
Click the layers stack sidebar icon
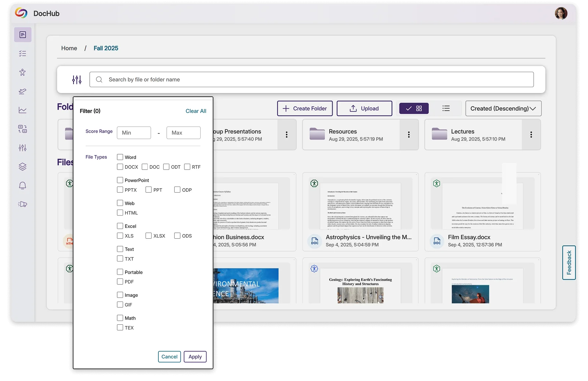pos(22,167)
